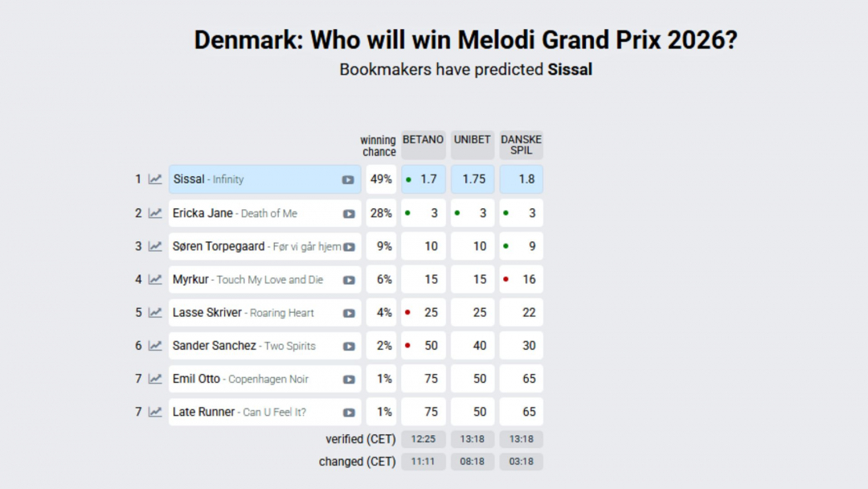The width and height of the screenshot is (868, 489).
Task: Click Betano's 1.7 odds for Sissal
Action: [424, 179]
